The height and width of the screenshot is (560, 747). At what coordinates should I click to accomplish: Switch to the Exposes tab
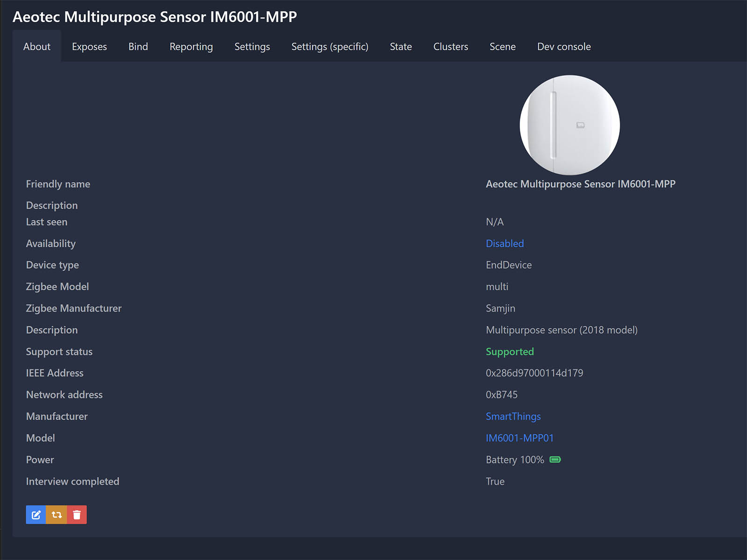coord(89,47)
